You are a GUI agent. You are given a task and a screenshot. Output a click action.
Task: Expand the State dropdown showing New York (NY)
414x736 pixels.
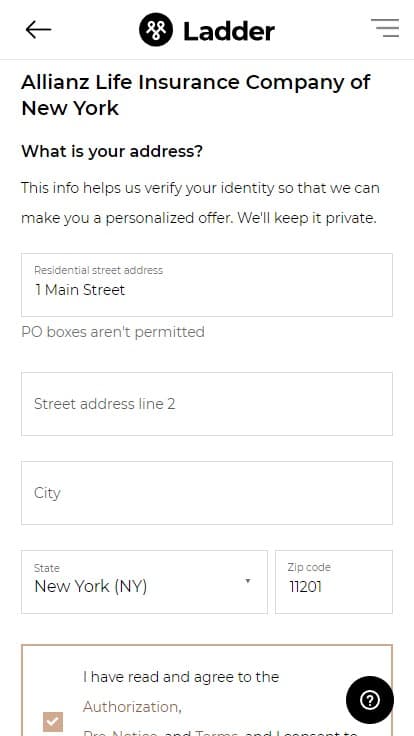[144, 582]
